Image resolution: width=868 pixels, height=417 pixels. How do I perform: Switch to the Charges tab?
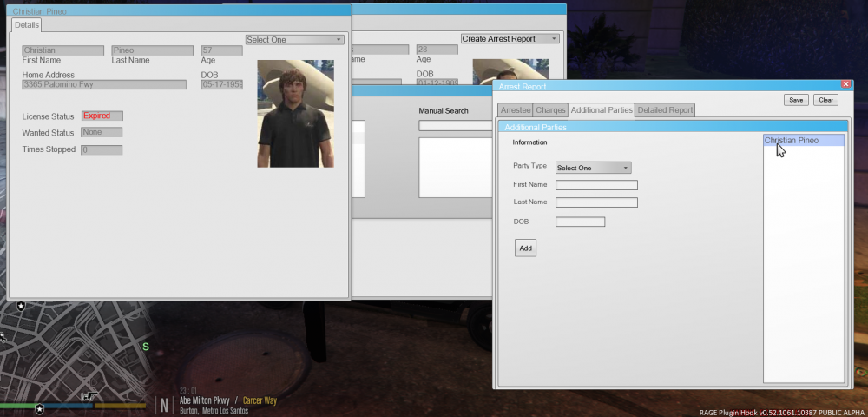(550, 110)
